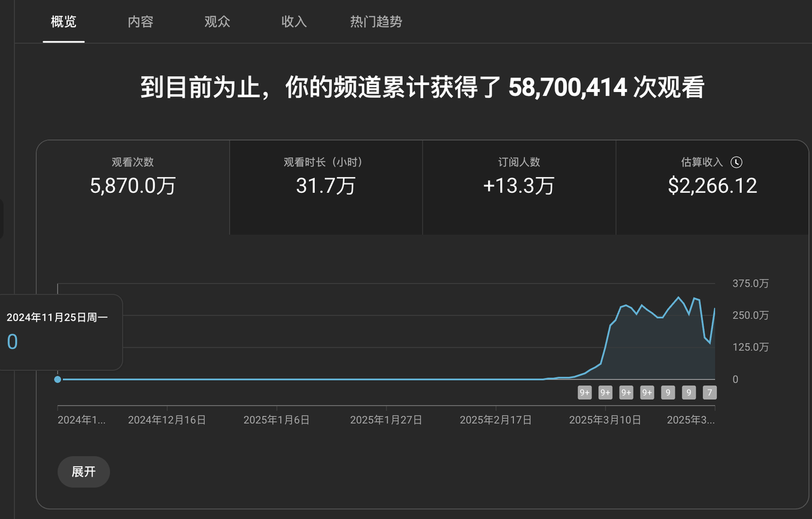Screen dimensions: 812x519
Task: Click the second 9+ video marker
Action: pyautogui.click(x=605, y=393)
